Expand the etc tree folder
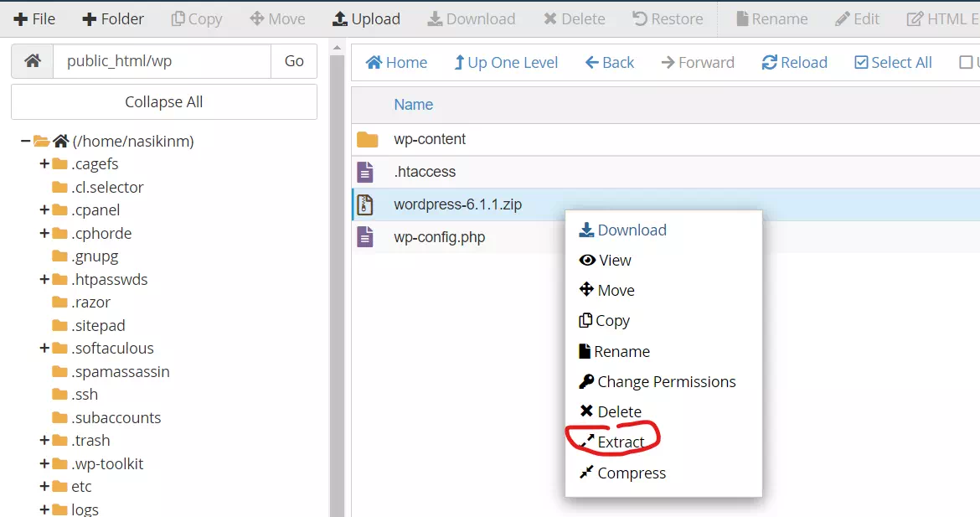980x517 pixels. (x=44, y=486)
